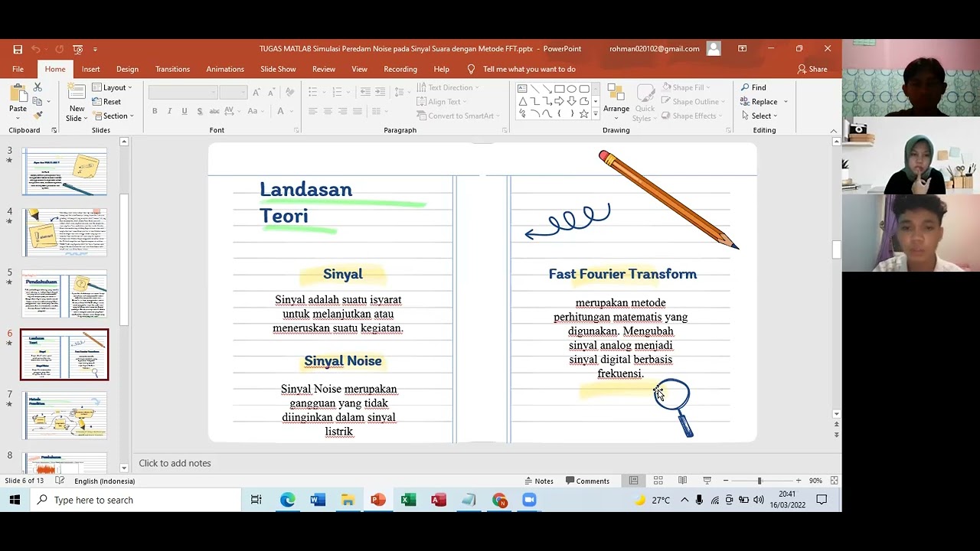
Task: Open the Shape Fill color dropdown
Action: tap(687, 87)
